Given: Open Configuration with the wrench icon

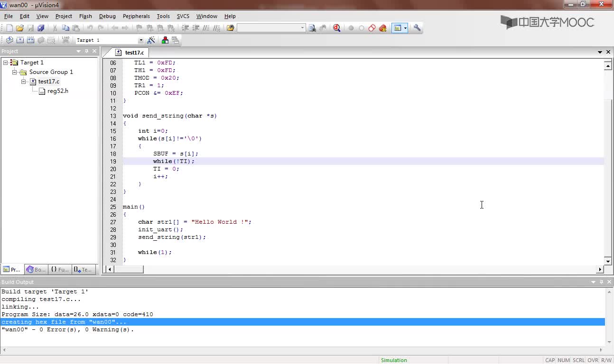Looking at the screenshot, I should pos(417,28).
